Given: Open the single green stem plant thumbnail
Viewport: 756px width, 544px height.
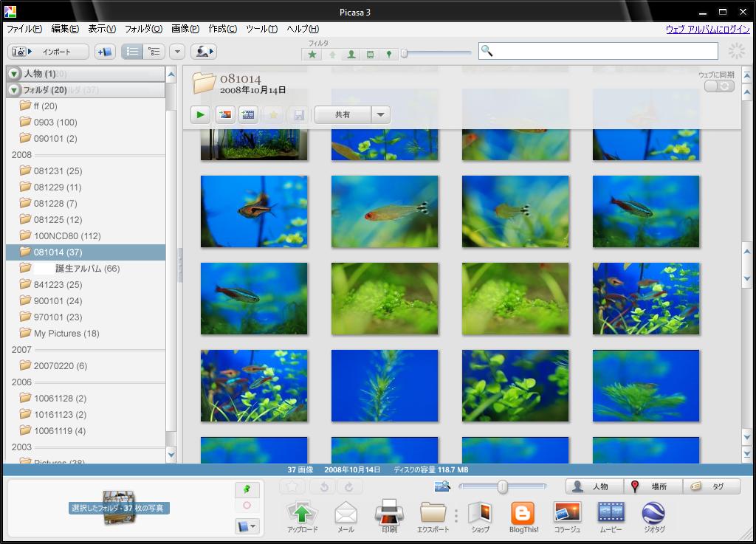Looking at the screenshot, I should click(x=385, y=386).
